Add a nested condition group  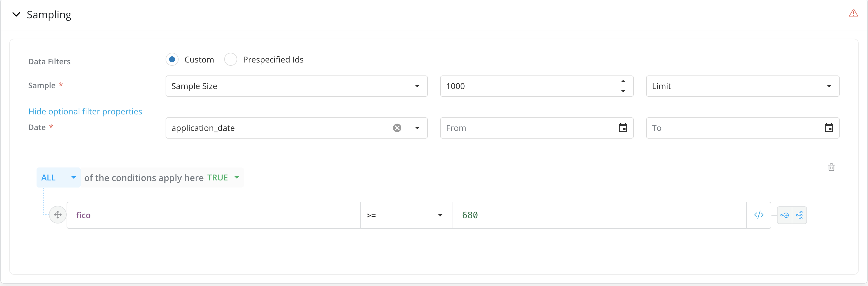800,215
